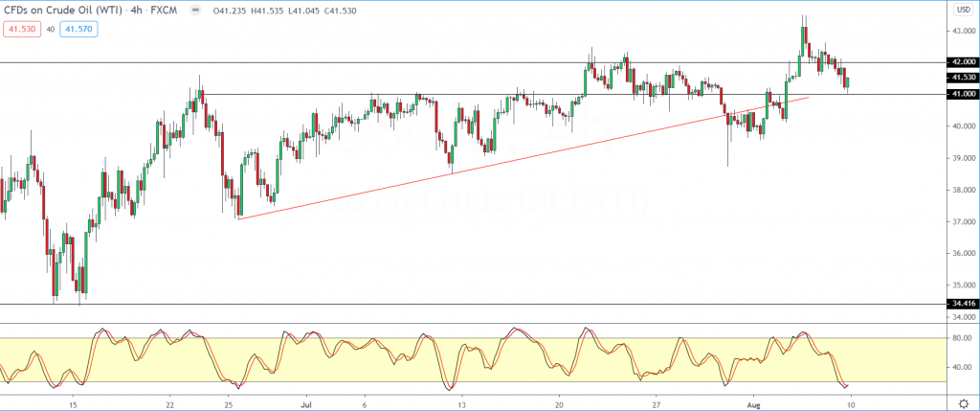
Task: Click the red 41.530 sell price button
Action: pyautogui.click(x=23, y=29)
